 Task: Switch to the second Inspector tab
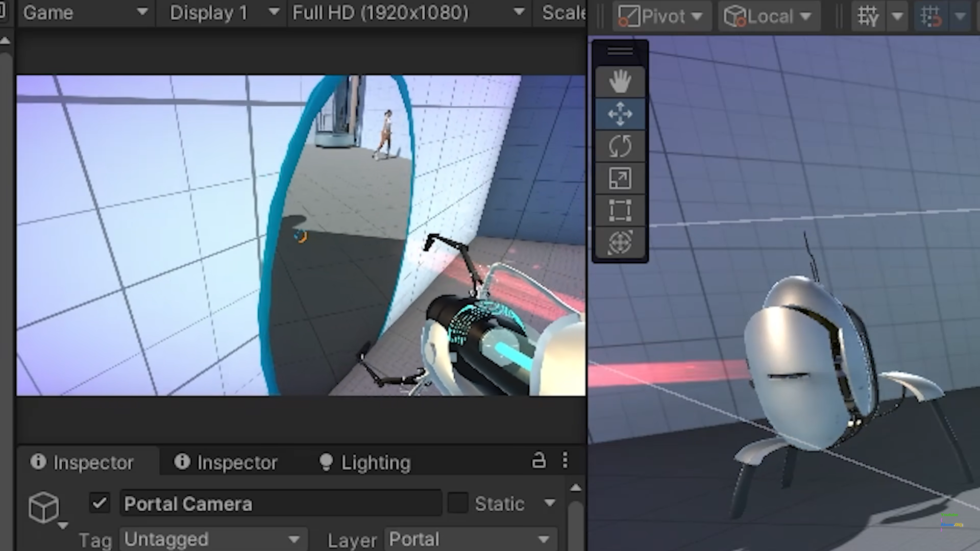(x=226, y=462)
